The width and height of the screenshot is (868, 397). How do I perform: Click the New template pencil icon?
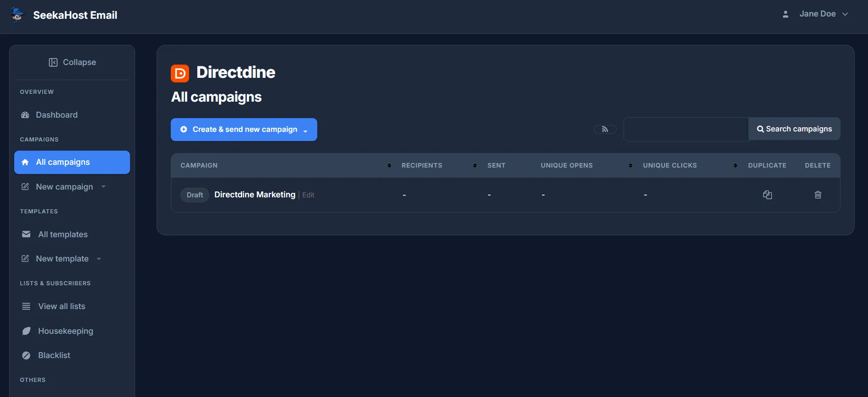click(25, 259)
